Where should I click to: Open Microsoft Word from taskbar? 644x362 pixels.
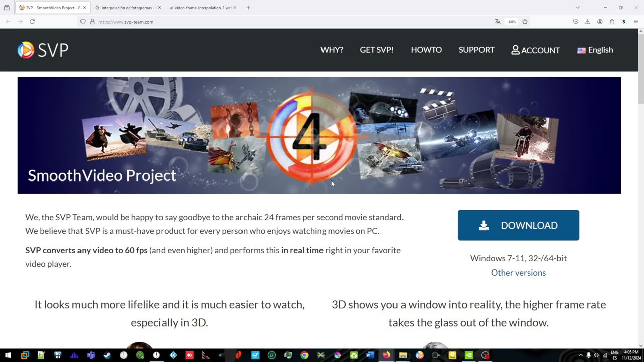tap(370, 355)
